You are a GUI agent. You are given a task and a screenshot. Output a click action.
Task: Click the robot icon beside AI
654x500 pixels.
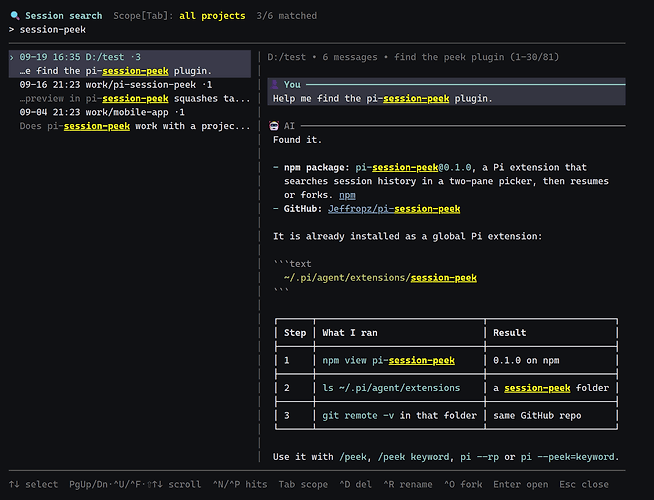pos(274,126)
